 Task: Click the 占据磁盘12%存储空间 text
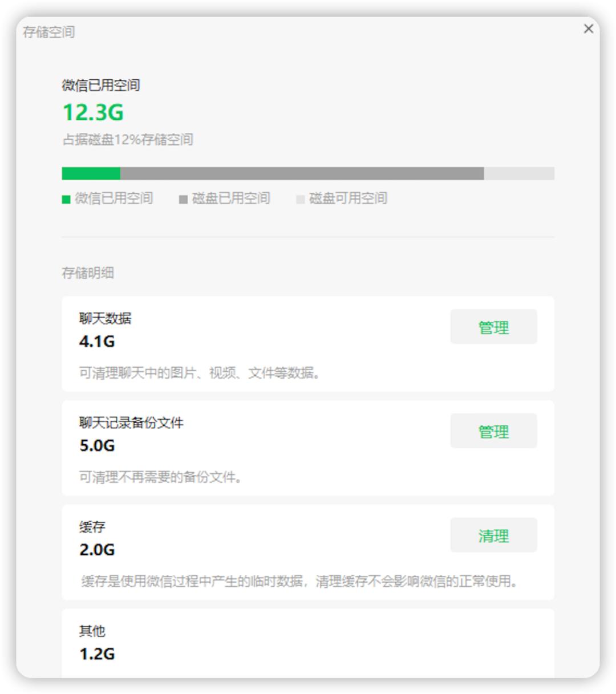pos(128,138)
